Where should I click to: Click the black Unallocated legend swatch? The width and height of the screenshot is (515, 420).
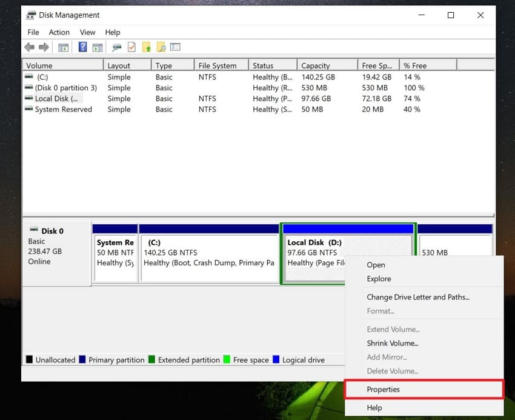point(28,359)
